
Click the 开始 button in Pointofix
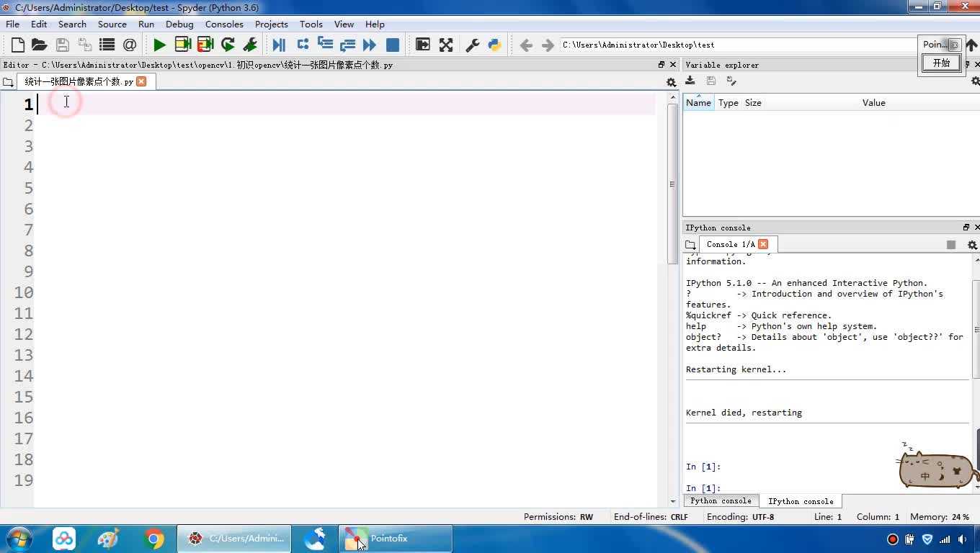941,63
